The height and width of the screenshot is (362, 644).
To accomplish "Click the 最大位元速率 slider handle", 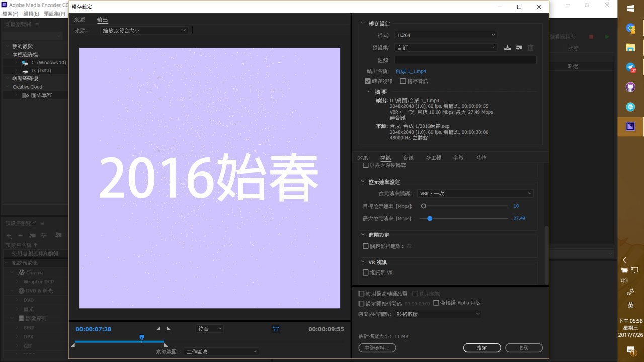I will coord(430,218).
